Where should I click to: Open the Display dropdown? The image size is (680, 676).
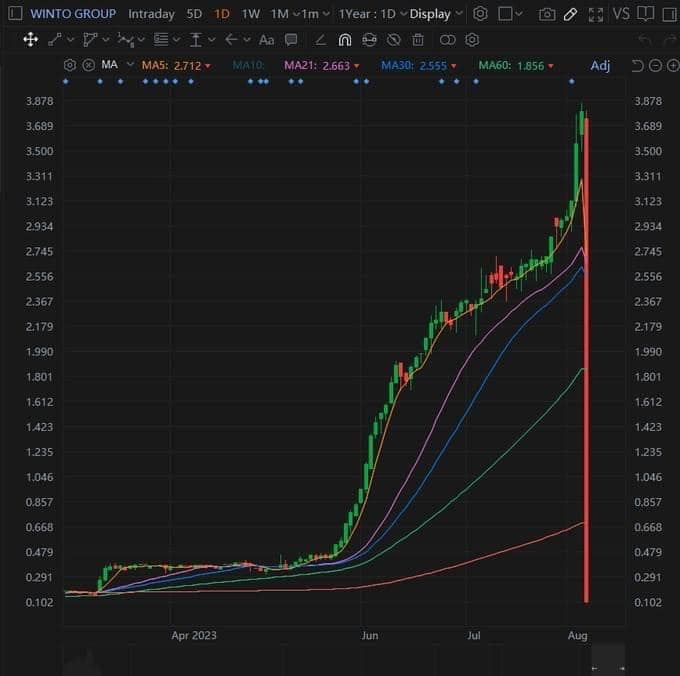click(x=436, y=14)
